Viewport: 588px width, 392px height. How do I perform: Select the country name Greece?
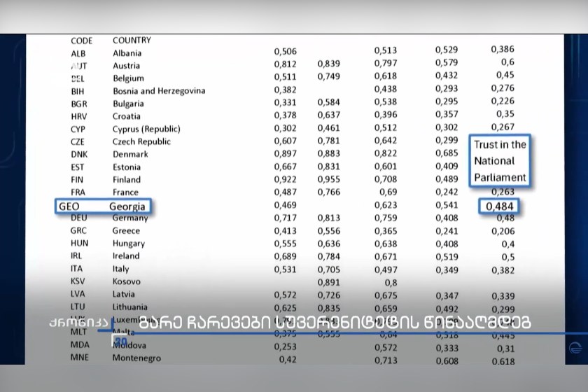pos(126,231)
